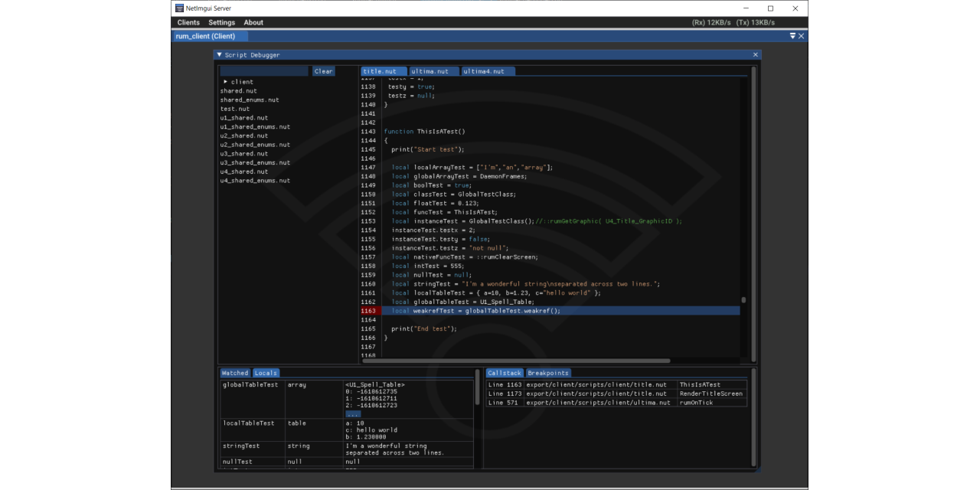980x490 pixels.
Task: Expand the client folder tree node
Action: (x=226, y=82)
